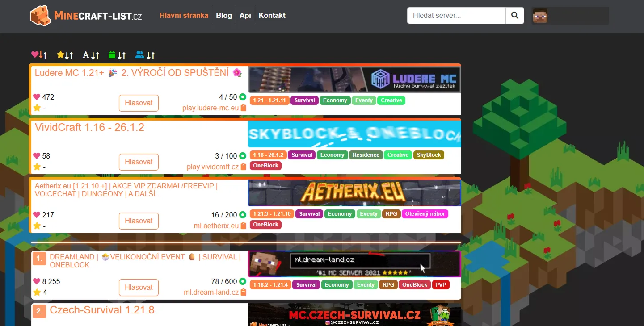Viewport: 644px width, 326px height.
Task: Click the search magnifier button
Action: 515,16
